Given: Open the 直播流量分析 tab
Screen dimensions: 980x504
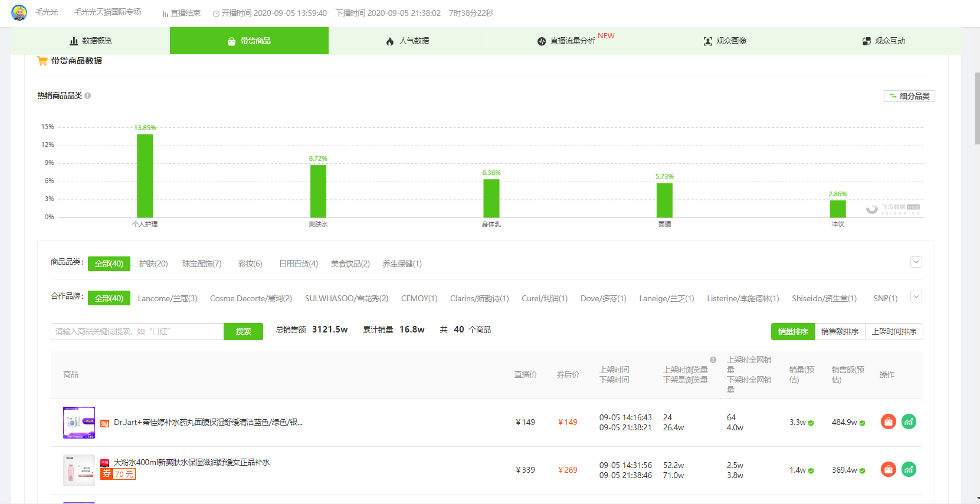Looking at the screenshot, I should click(x=566, y=41).
